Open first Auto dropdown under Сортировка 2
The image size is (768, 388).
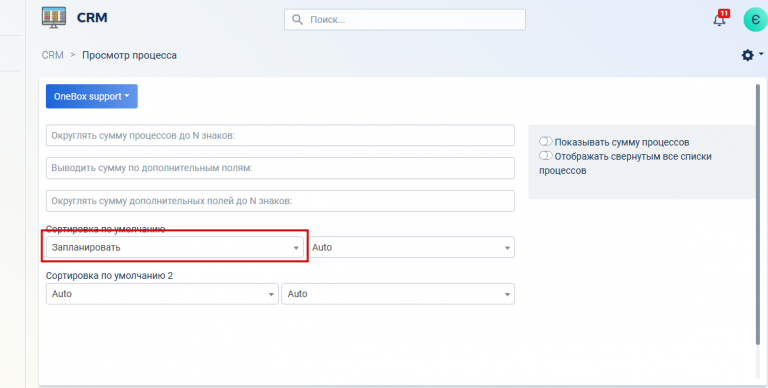pos(162,294)
